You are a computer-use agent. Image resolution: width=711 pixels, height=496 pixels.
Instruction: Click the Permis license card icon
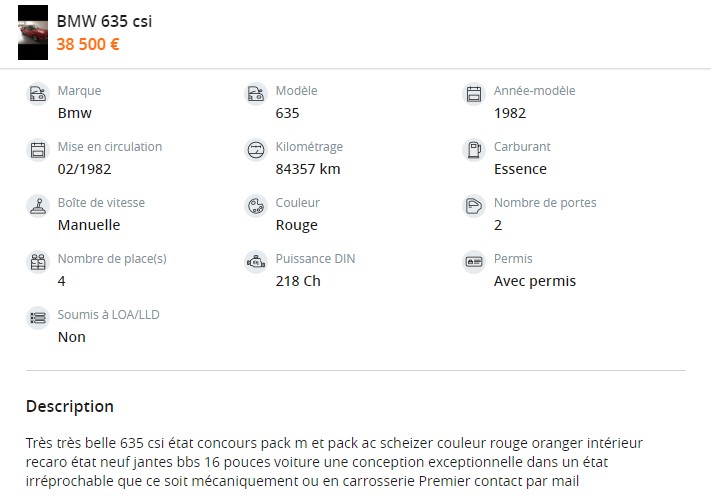coord(474,263)
